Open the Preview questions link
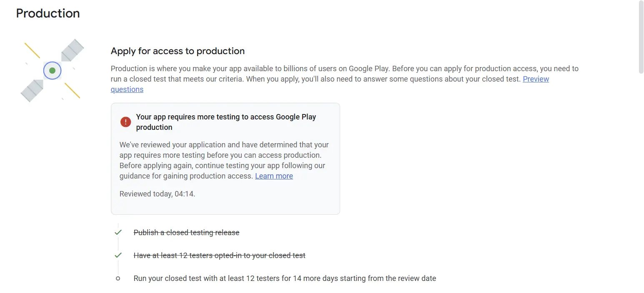This screenshot has width=644, height=293. (x=536, y=79)
